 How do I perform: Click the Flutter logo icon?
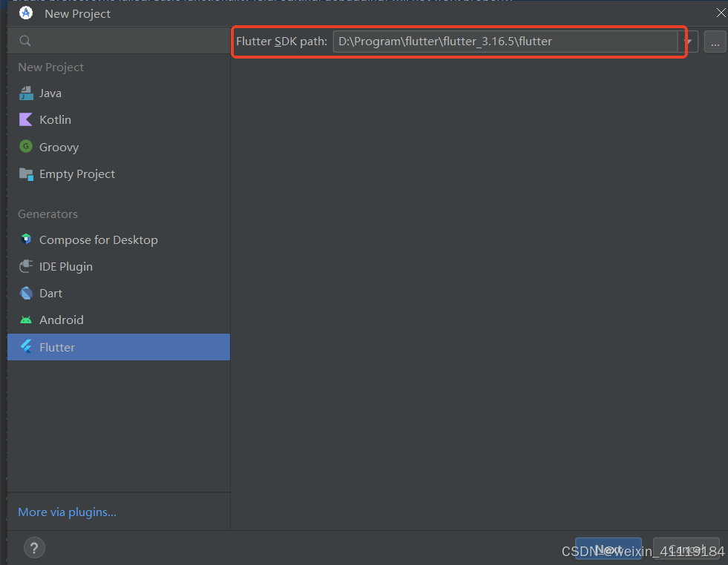[x=26, y=347]
